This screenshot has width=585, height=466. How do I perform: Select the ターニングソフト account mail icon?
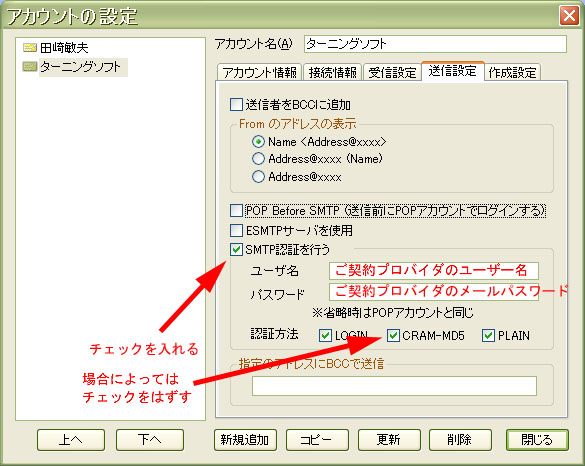point(30,67)
